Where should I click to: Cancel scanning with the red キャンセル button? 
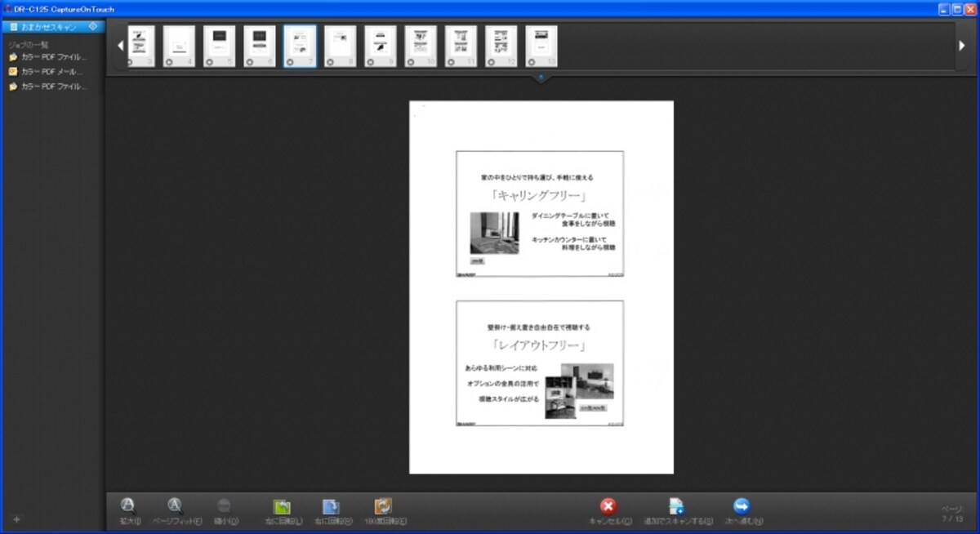point(608,506)
